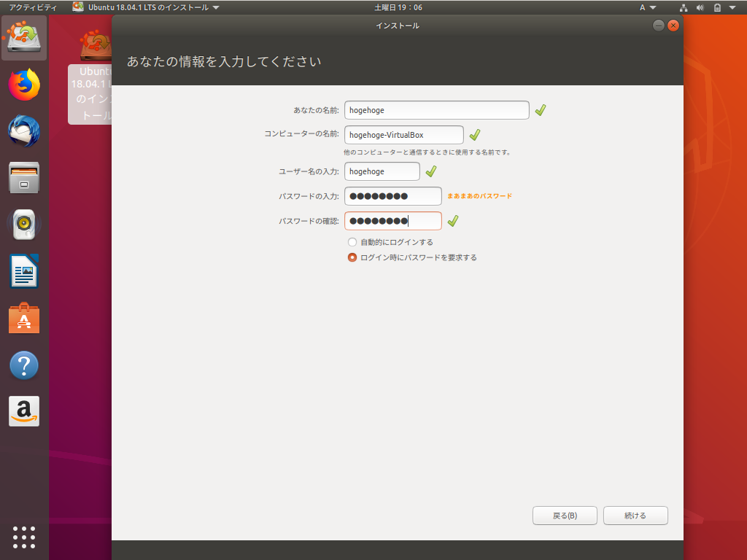Close the installer window

673,26
